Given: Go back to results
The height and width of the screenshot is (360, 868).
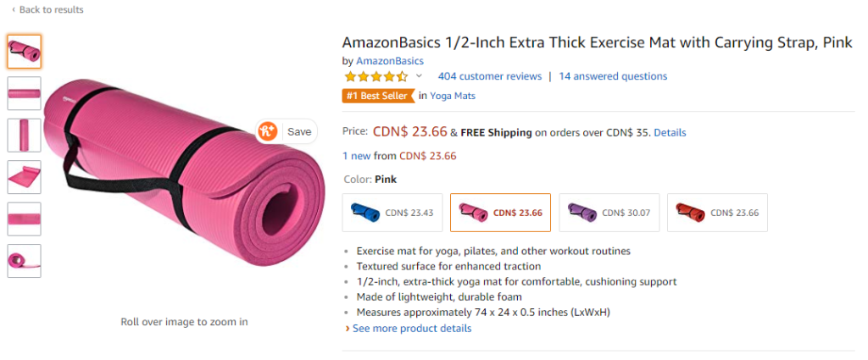Looking at the screenshot, I should (x=51, y=9).
